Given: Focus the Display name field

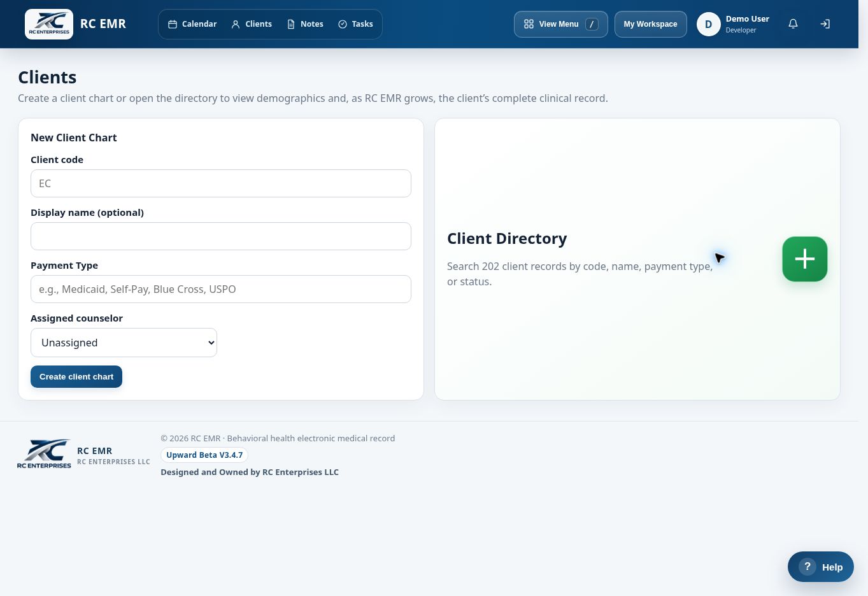Looking at the screenshot, I should click(221, 236).
